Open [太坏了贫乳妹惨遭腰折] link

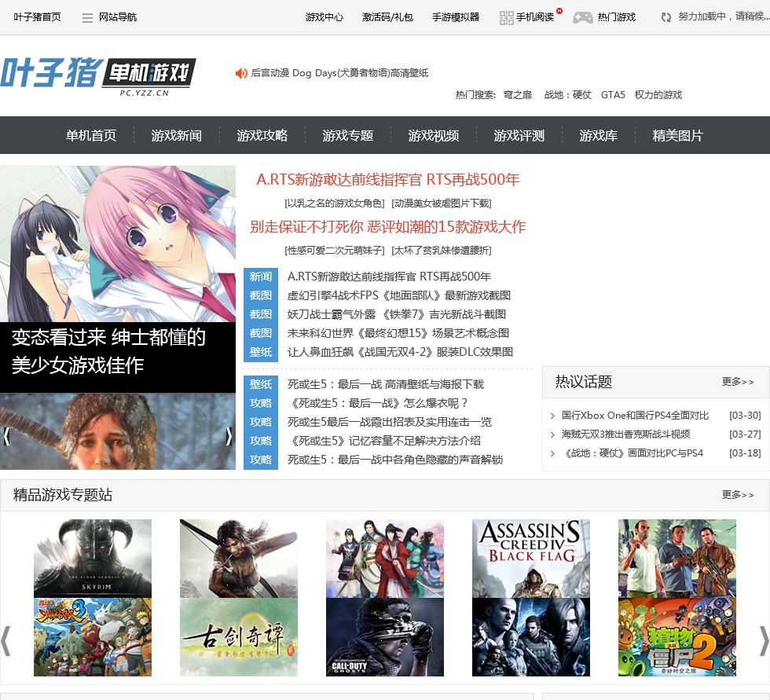click(x=442, y=251)
